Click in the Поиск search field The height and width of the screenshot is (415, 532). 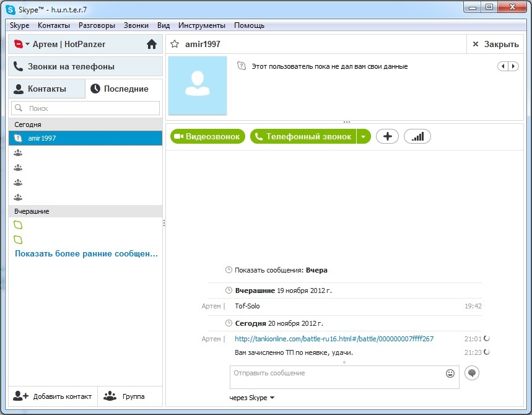(85, 108)
